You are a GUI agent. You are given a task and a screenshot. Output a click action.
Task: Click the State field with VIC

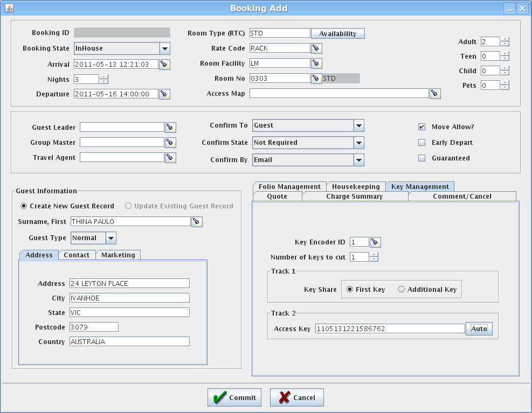pyautogui.click(x=129, y=313)
